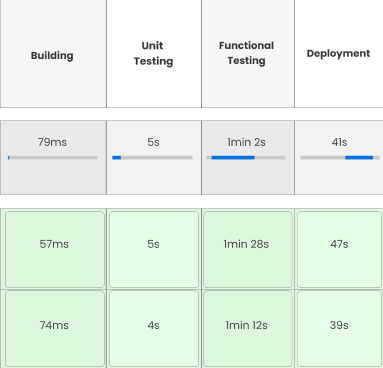Open the 79ms average Building cell
The width and height of the screenshot is (383, 368).
click(53, 157)
